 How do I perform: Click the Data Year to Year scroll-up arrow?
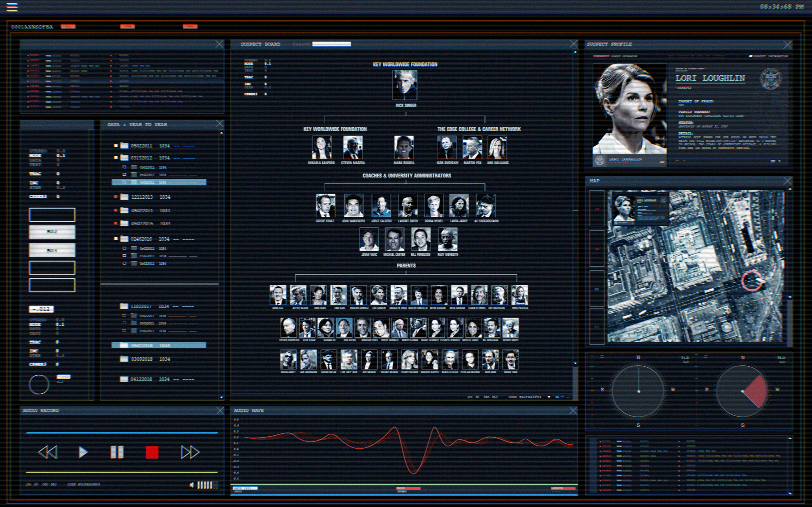[221, 133]
